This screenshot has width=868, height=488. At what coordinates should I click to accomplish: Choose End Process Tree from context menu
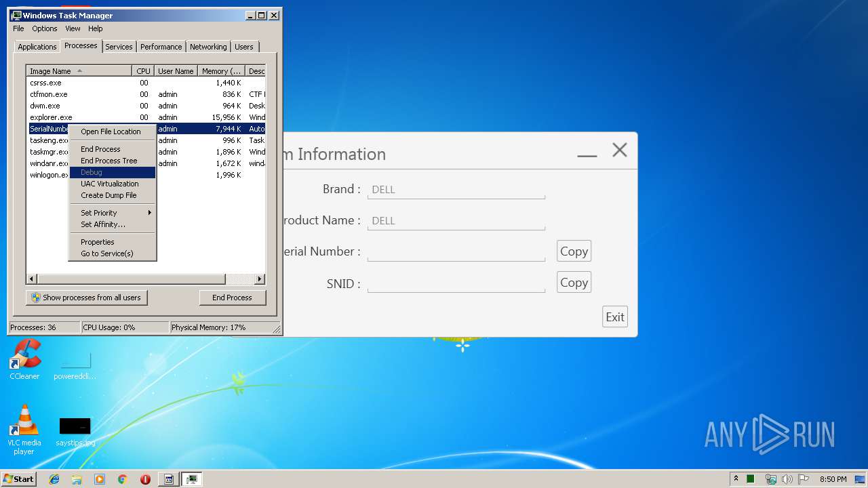113,161
